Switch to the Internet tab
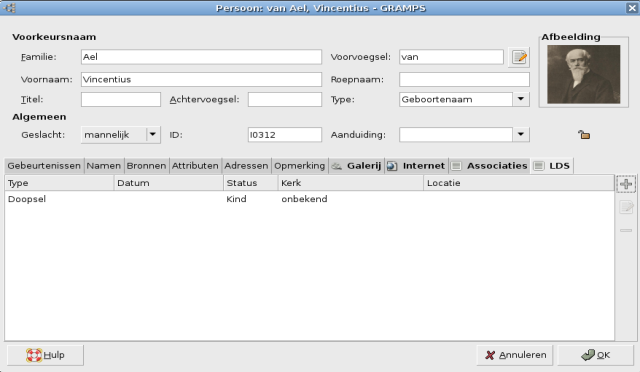This screenshot has height=372, width=640. click(416, 166)
